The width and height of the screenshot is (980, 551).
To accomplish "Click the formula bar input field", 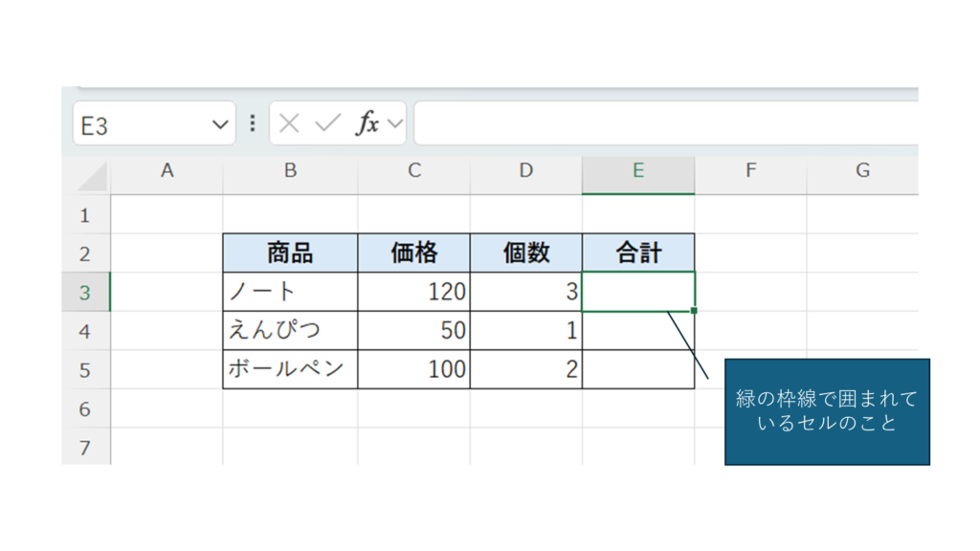I will pyautogui.click(x=660, y=124).
